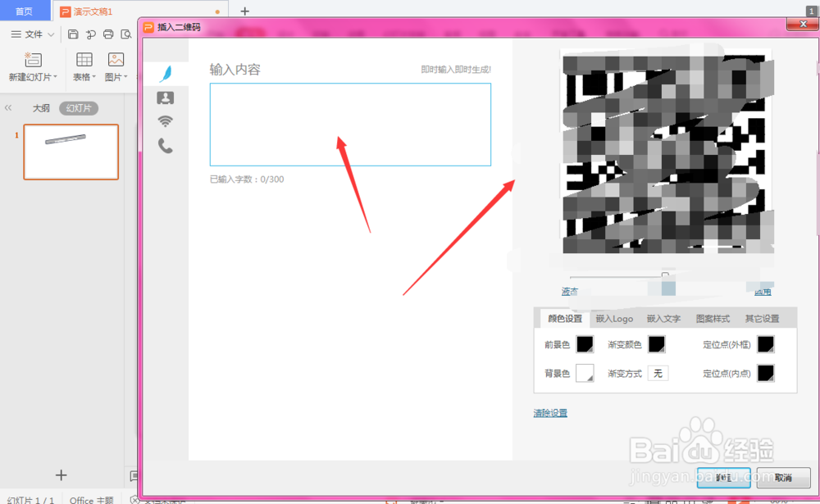
Task: Pick the 背景色 background color swatch
Action: (x=585, y=374)
